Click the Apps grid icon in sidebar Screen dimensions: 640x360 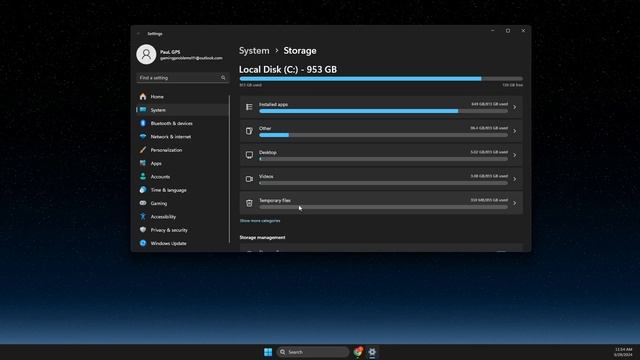[143, 163]
